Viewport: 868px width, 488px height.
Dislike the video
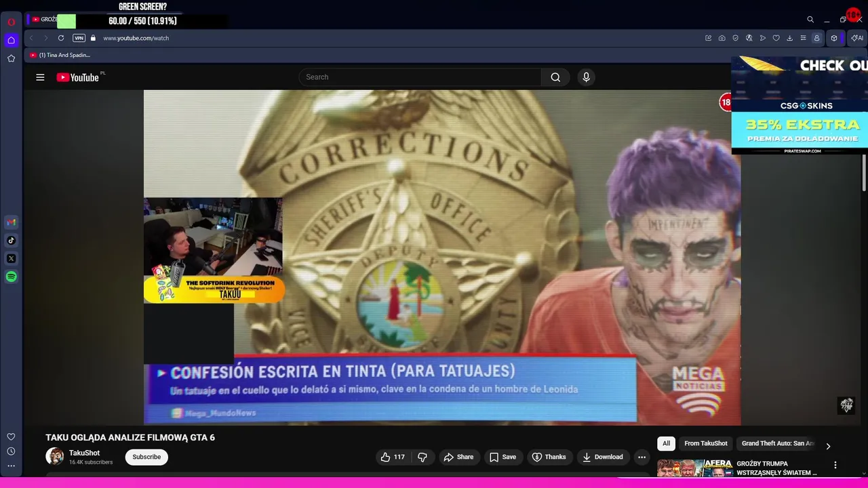coord(422,457)
